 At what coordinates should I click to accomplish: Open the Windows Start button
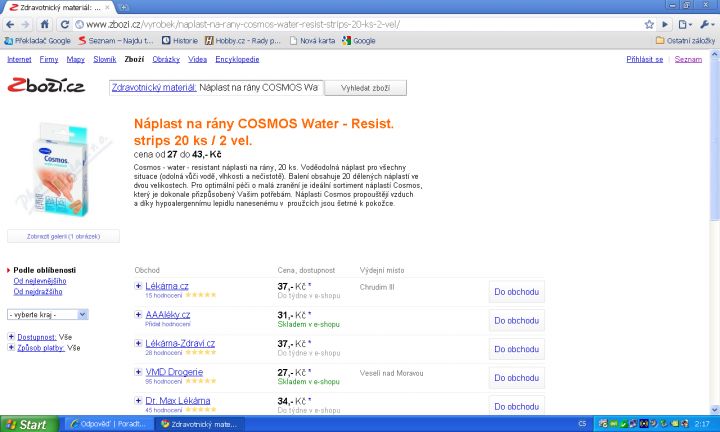click(x=29, y=424)
